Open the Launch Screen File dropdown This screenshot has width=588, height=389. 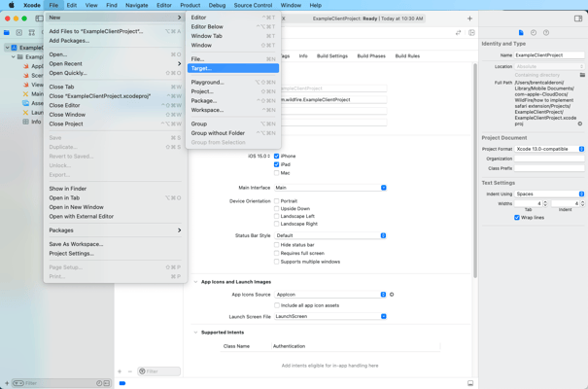(330, 316)
